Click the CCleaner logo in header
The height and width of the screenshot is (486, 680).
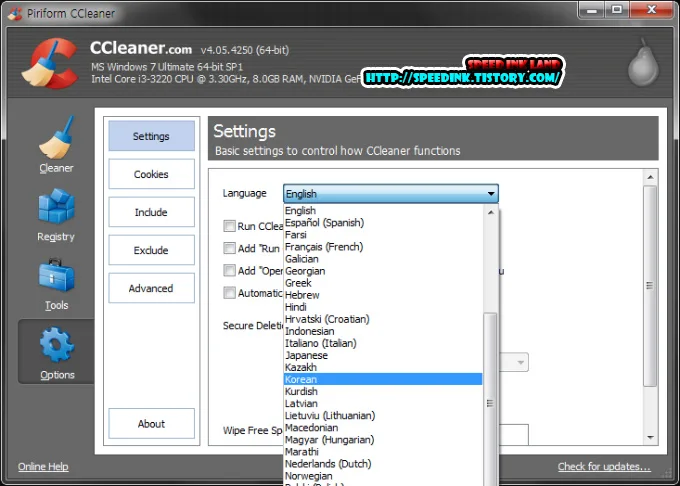coord(50,63)
